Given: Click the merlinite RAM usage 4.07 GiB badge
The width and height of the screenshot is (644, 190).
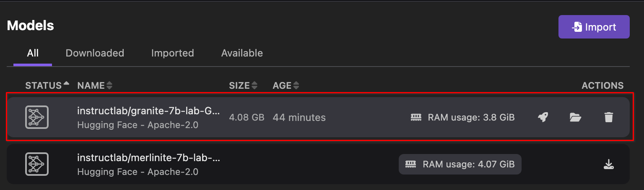Looking at the screenshot, I should [460, 164].
